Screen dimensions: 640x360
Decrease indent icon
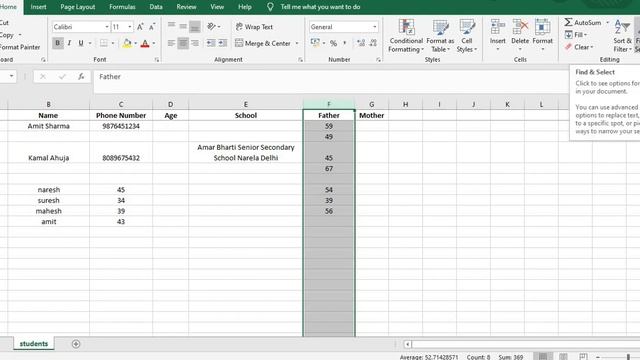tap(211, 43)
